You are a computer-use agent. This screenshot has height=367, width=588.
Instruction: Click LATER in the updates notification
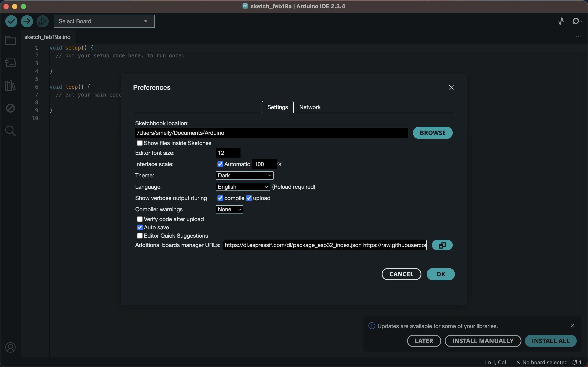pyautogui.click(x=424, y=341)
